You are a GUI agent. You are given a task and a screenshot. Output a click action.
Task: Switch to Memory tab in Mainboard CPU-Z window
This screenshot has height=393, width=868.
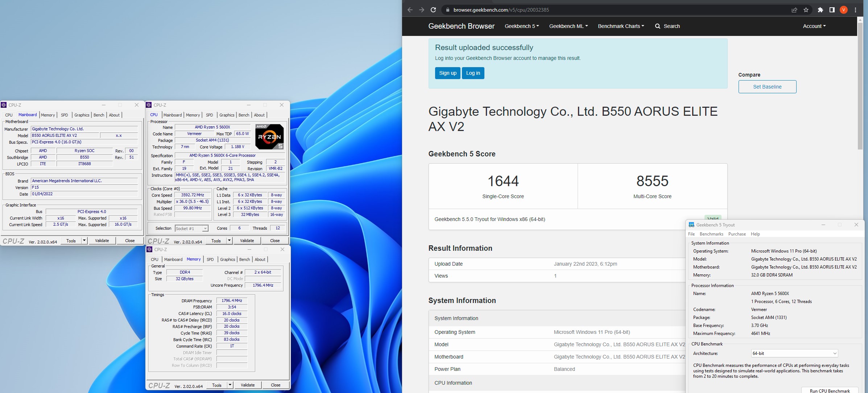coord(48,115)
